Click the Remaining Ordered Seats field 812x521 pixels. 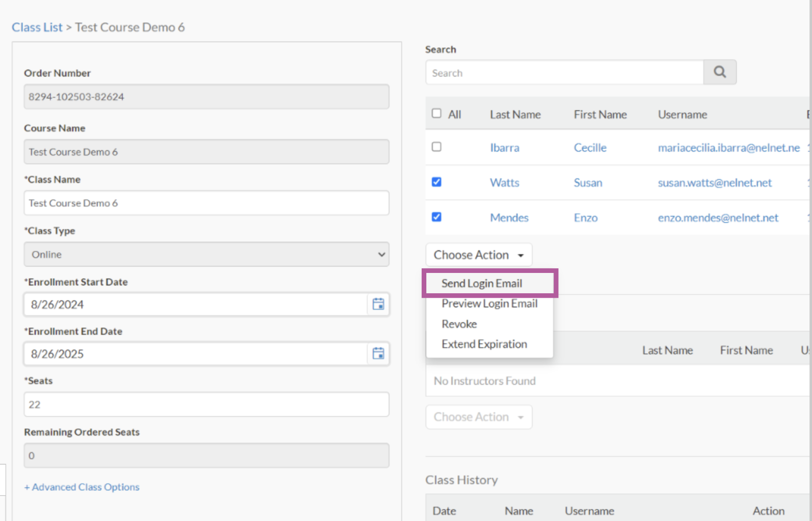point(207,456)
